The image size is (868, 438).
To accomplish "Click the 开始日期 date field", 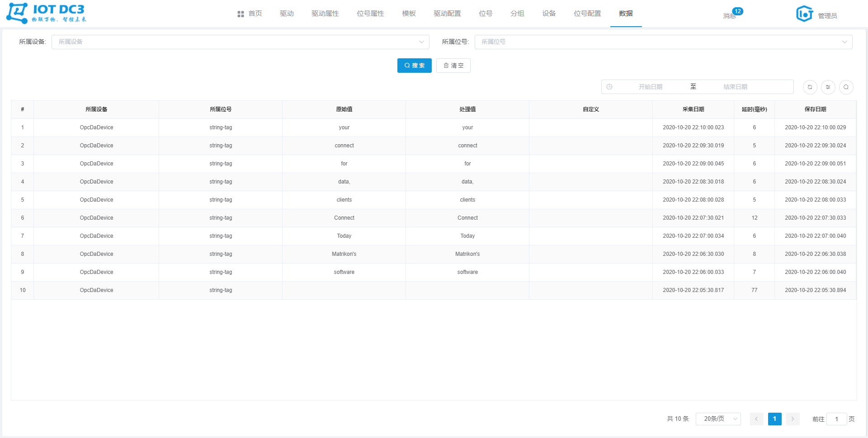I will [650, 87].
